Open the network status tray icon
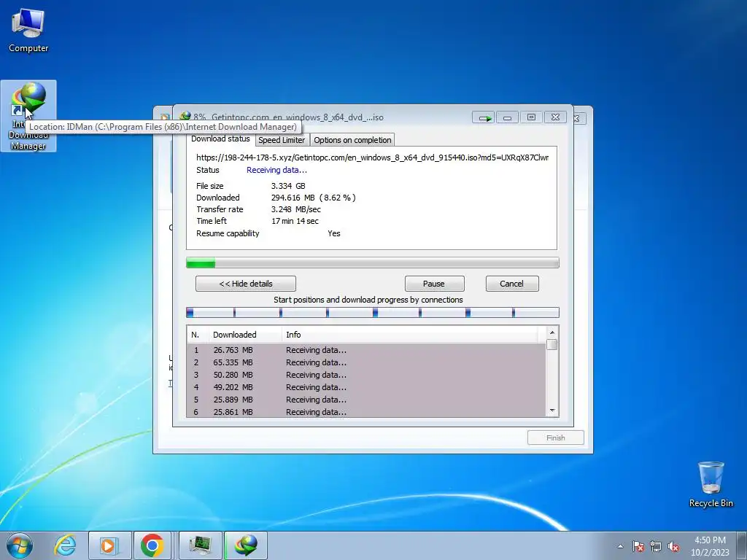 tap(656, 546)
